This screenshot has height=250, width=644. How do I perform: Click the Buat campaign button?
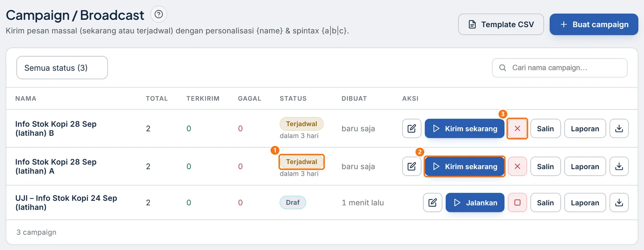point(594,24)
